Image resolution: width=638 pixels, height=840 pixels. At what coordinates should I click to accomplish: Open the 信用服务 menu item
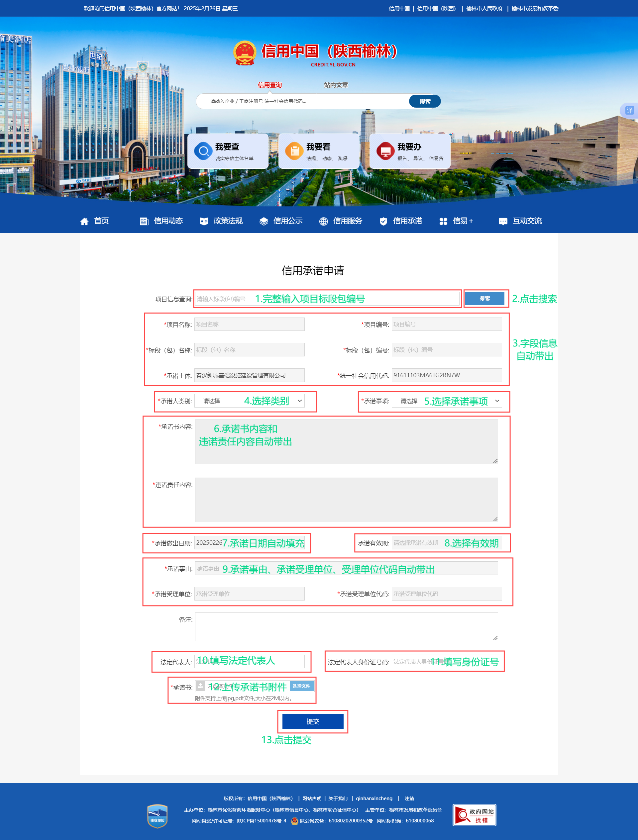(348, 221)
